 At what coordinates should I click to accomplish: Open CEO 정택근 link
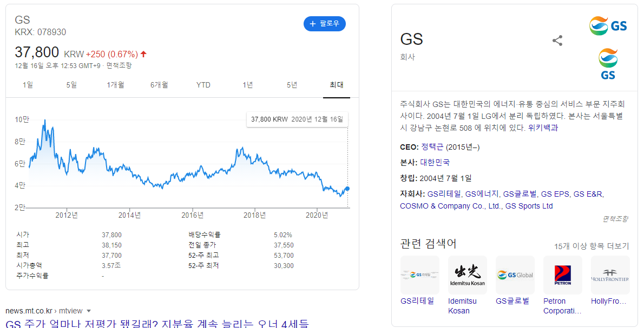[432, 147]
